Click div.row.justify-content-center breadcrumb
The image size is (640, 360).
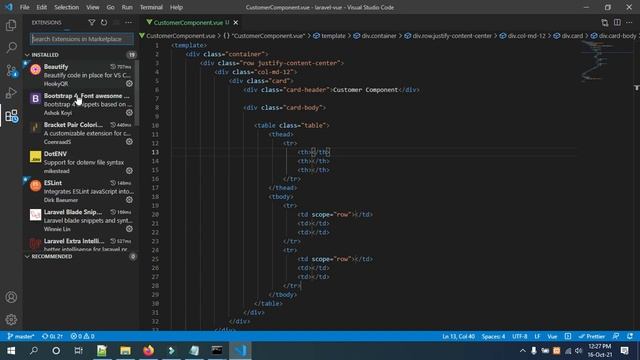tap(449, 36)
